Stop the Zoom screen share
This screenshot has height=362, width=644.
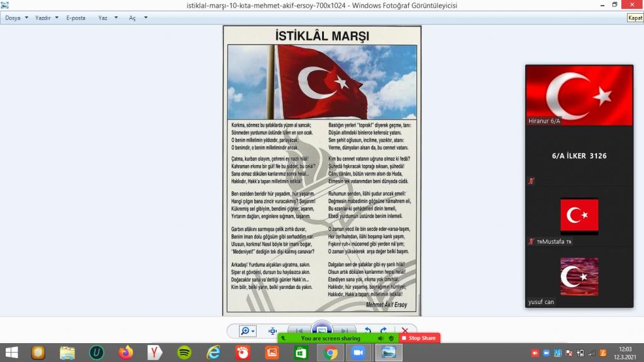click(419, 338)
